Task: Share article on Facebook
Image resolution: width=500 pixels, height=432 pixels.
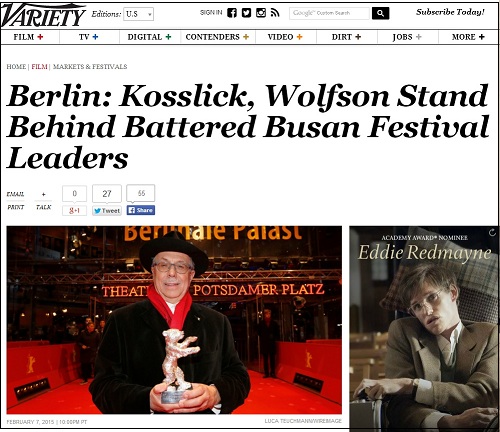Action: point(141,210)
